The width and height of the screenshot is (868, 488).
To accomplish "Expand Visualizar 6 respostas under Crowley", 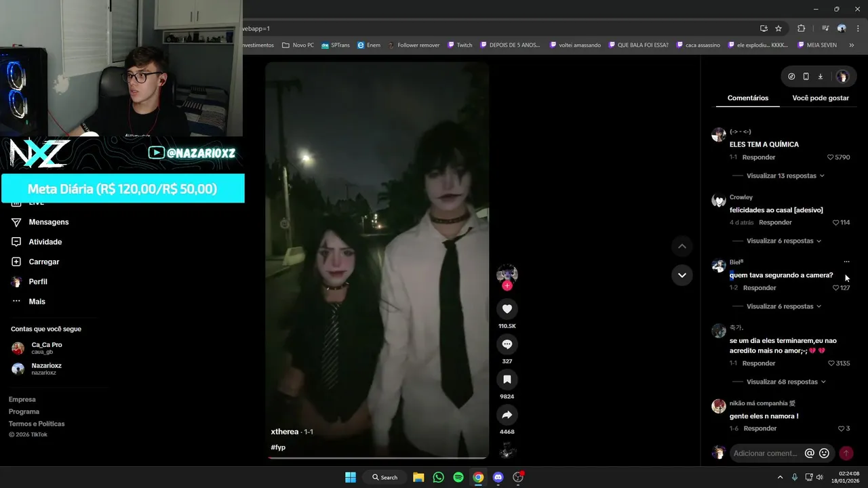I will click(x=784, y=241).
